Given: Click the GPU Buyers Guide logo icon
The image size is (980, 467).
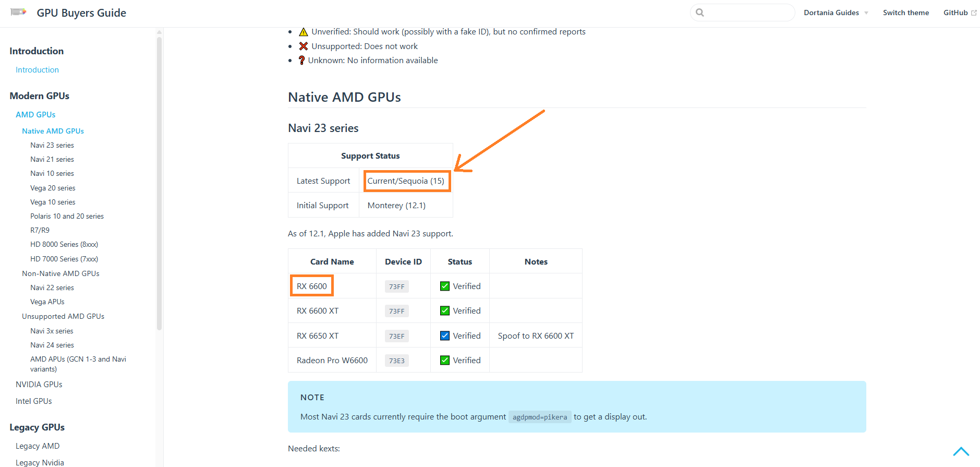Looking at the screenshot, I should [18, 11].
